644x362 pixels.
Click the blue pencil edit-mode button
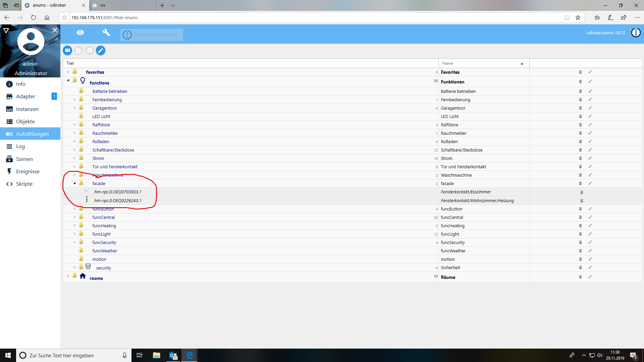coord(101,50)
